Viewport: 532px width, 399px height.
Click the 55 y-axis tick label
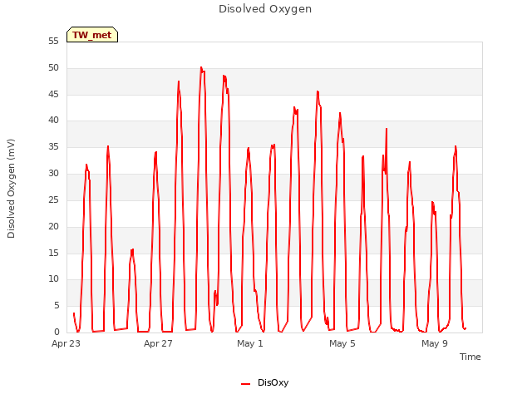(53, 41)
